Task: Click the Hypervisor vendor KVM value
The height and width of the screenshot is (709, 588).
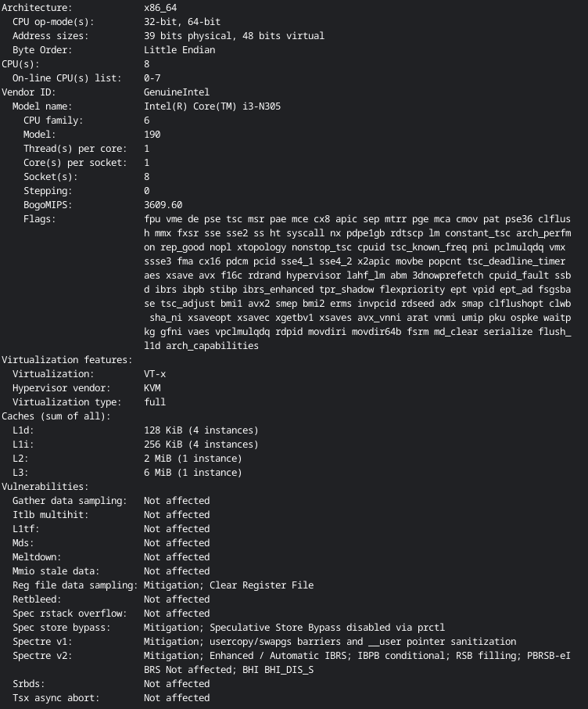Action: [152, 388]
